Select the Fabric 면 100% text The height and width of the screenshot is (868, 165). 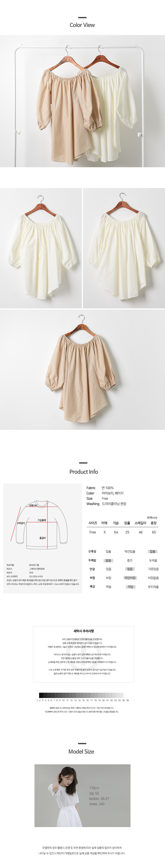(100, 488)
